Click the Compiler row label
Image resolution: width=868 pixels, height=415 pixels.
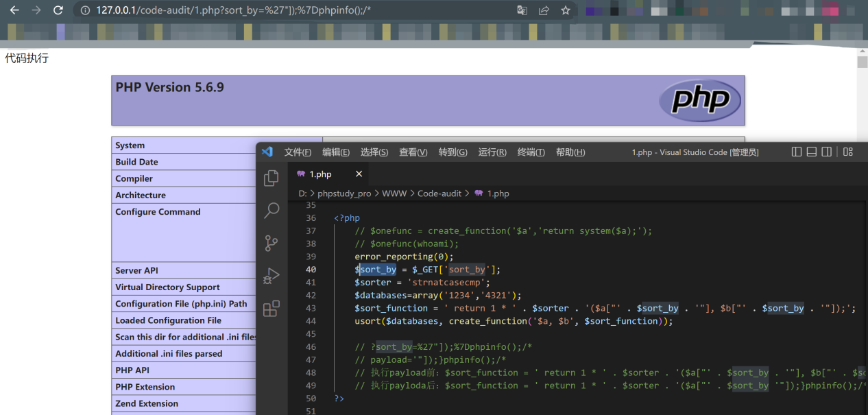(134, 178)
